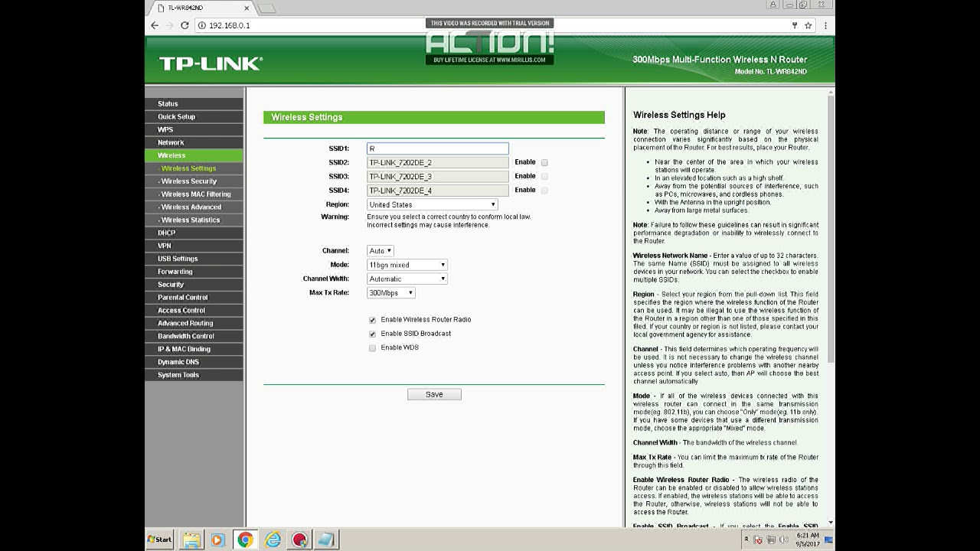Reload the router page

pos(185,25)
